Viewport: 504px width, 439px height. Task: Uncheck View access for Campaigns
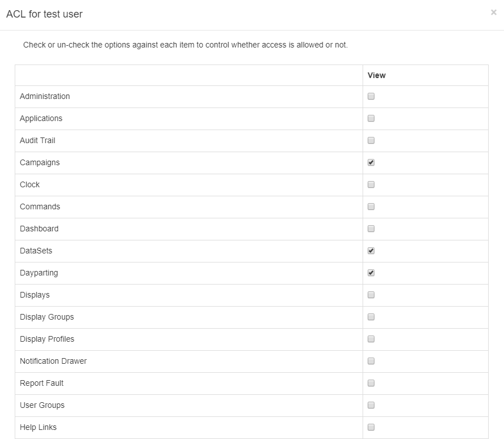point(371,162)
